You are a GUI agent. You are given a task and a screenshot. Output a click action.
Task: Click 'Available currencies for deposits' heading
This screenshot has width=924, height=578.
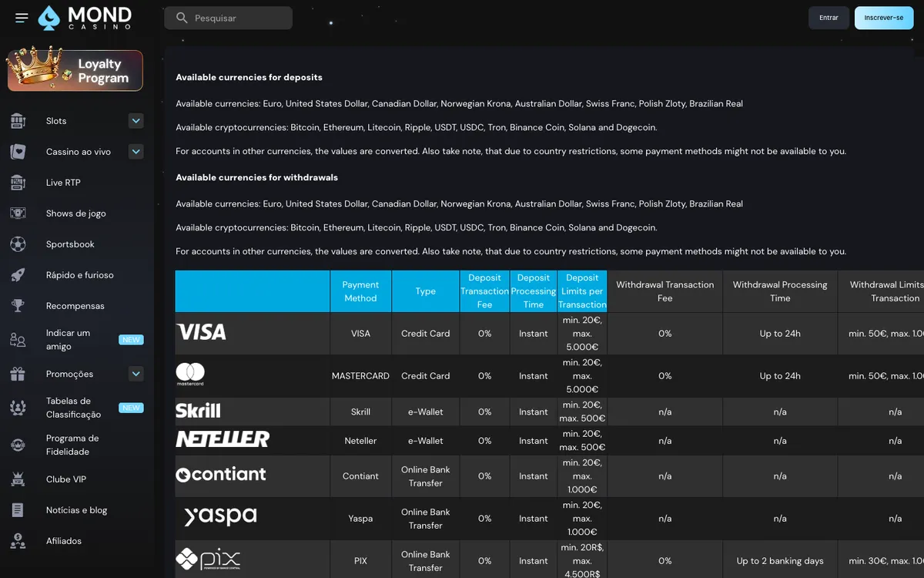tap(249, 77)
